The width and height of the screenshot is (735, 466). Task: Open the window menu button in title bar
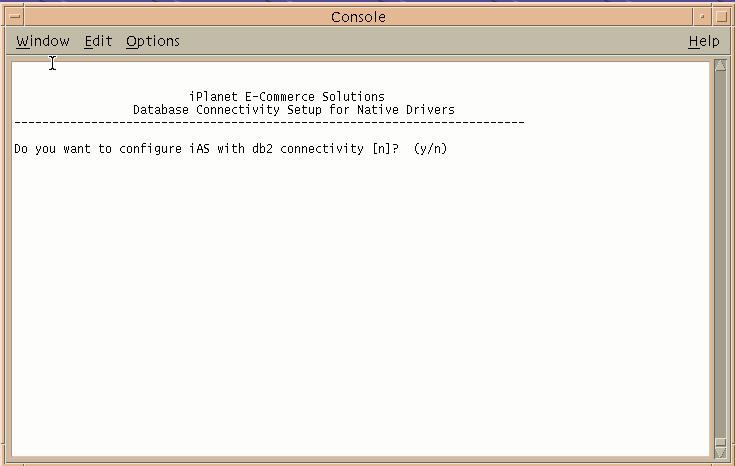[15, 17]
